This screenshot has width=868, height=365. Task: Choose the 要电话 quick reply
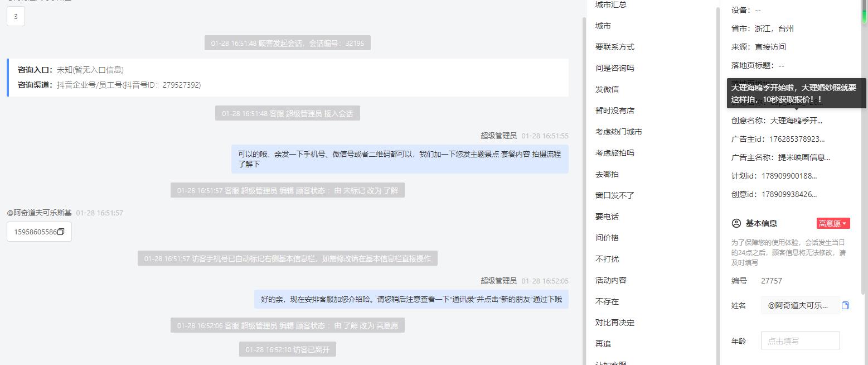coord(607,217)
